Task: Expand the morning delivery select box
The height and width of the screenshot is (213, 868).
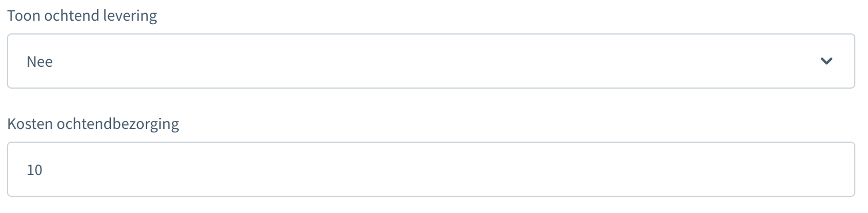Action: pos(431,61)
